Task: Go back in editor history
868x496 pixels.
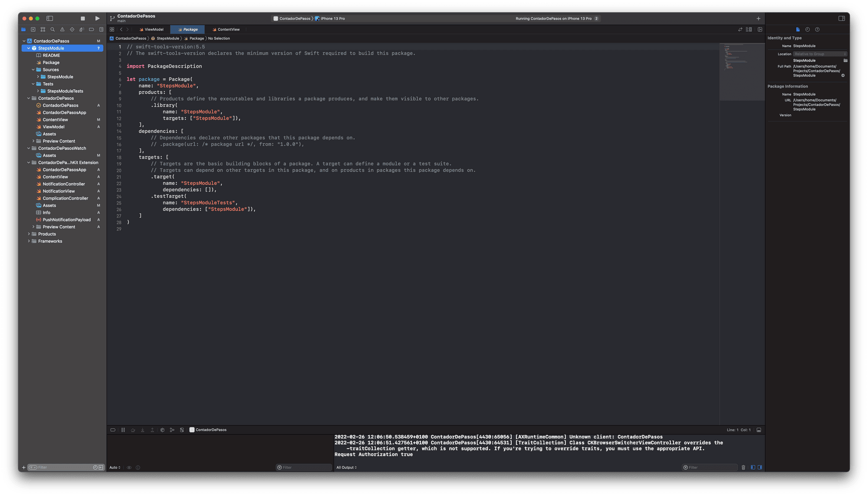Action: (121, 30)
